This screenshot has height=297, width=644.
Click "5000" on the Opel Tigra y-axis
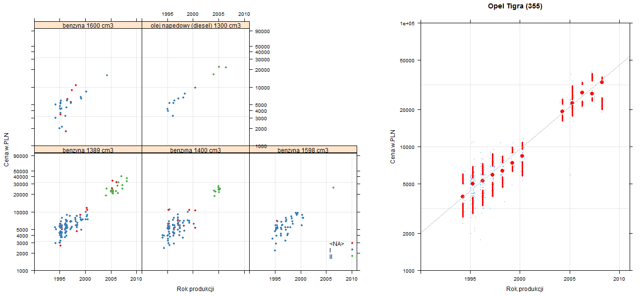click(x=409, y=184)
